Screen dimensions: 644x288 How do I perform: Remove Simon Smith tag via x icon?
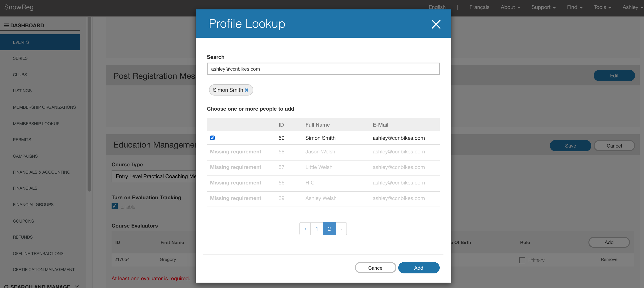[247, 90]
